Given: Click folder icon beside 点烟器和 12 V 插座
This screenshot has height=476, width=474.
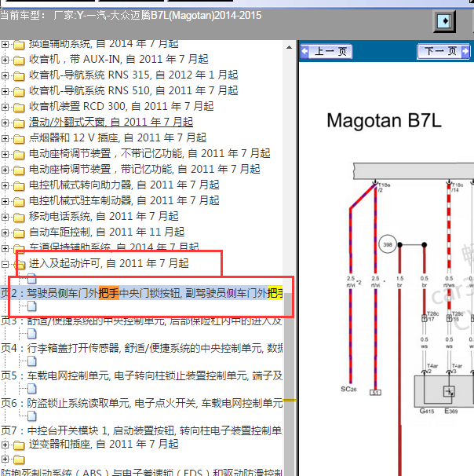Looking at the screenshot, I should click(x=19, y=139).
